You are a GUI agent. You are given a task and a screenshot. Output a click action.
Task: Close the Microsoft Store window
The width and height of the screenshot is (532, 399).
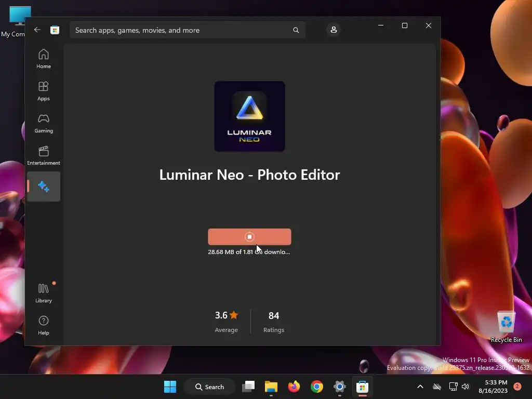tap(429, 25)
